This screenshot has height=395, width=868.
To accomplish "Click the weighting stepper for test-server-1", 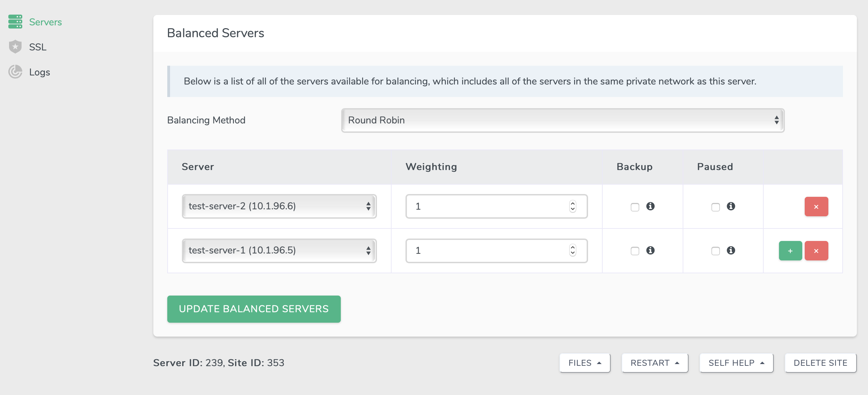I will click(572, 250).
